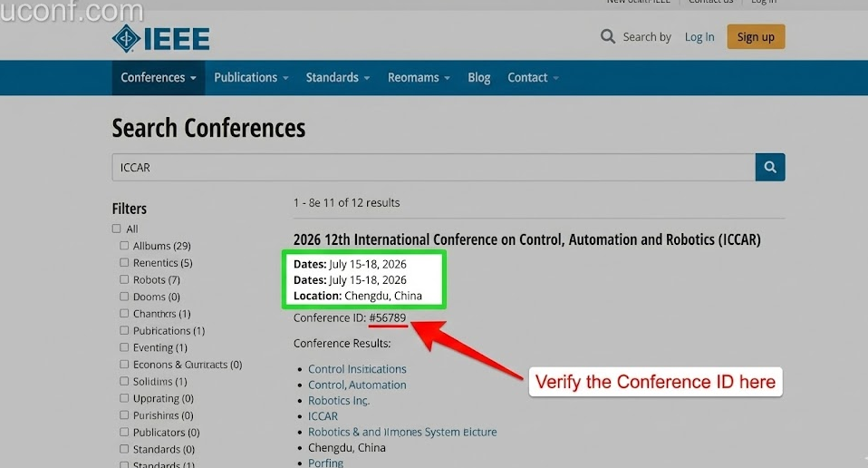Open the Robotics Inc. link
Screen dimensions: 868x468
click(339, 401)
